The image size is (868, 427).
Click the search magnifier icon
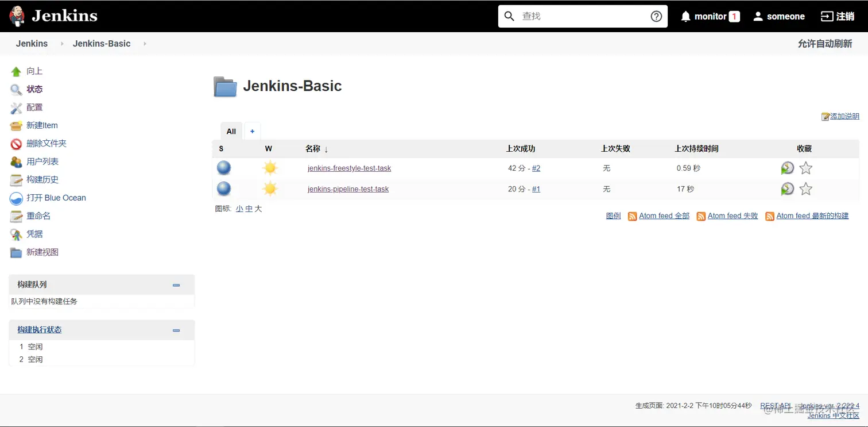(x=509, y=16)
